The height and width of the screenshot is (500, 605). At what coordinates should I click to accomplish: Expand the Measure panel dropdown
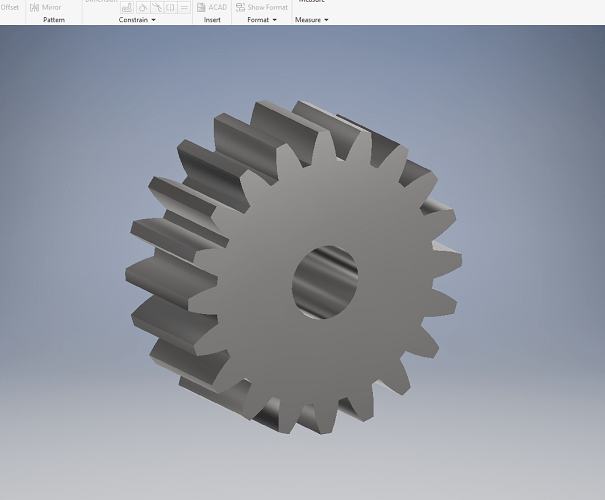(326, 20)
